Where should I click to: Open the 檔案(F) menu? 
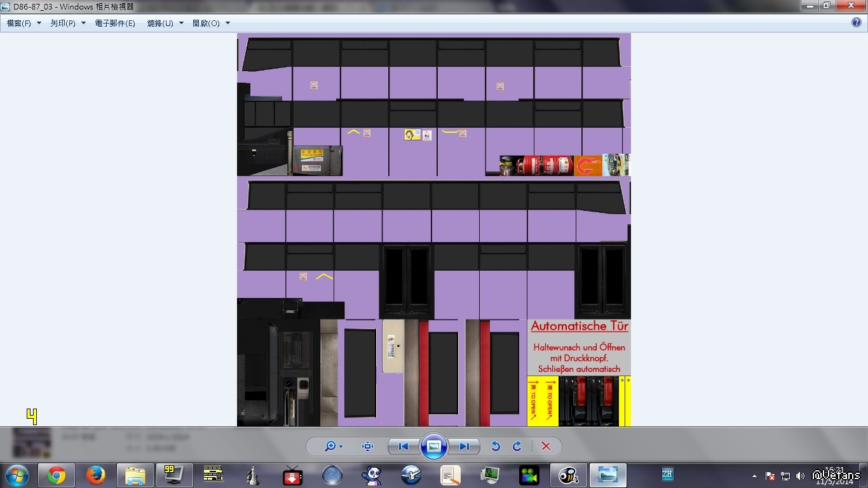coord(24,23)
